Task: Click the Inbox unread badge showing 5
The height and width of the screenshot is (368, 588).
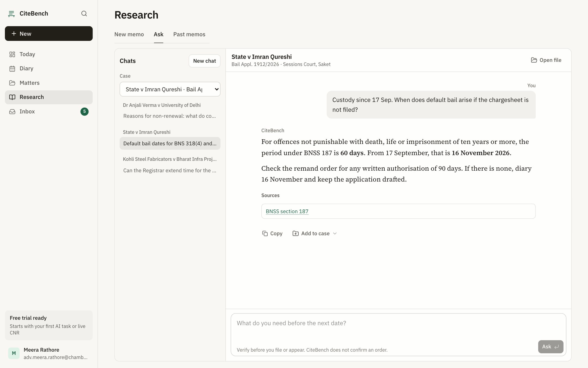Action: [84, 111]
